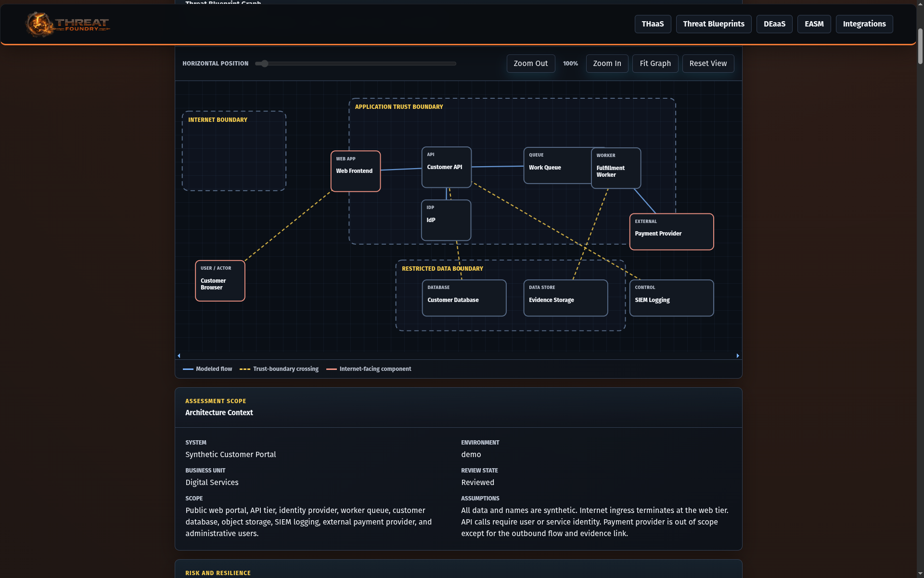Open the THaaS menu item

(x=653, y=24)
